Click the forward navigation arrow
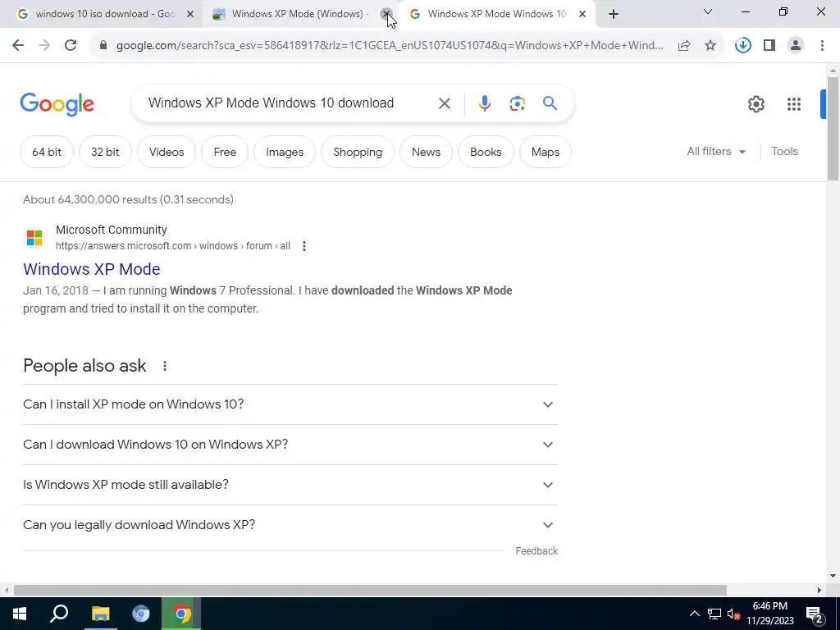Viewport: 840px width, 630px height. (44, 46)
